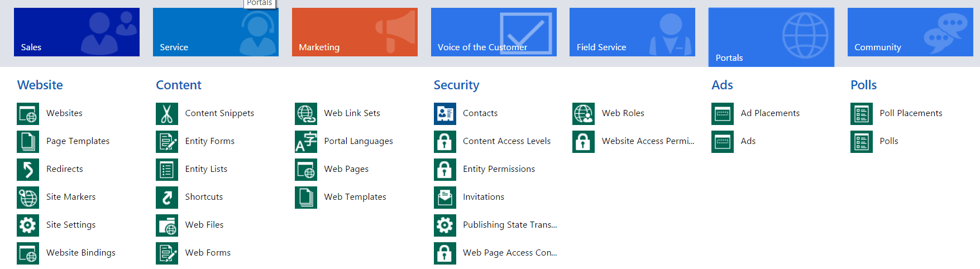Open the Web Files icon

[167, 225]
